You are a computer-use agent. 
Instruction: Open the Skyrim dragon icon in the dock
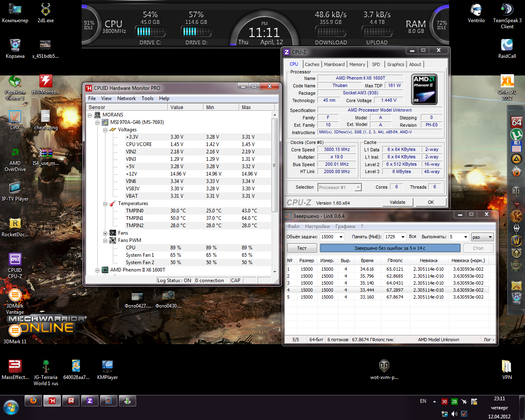coord(516,228)
